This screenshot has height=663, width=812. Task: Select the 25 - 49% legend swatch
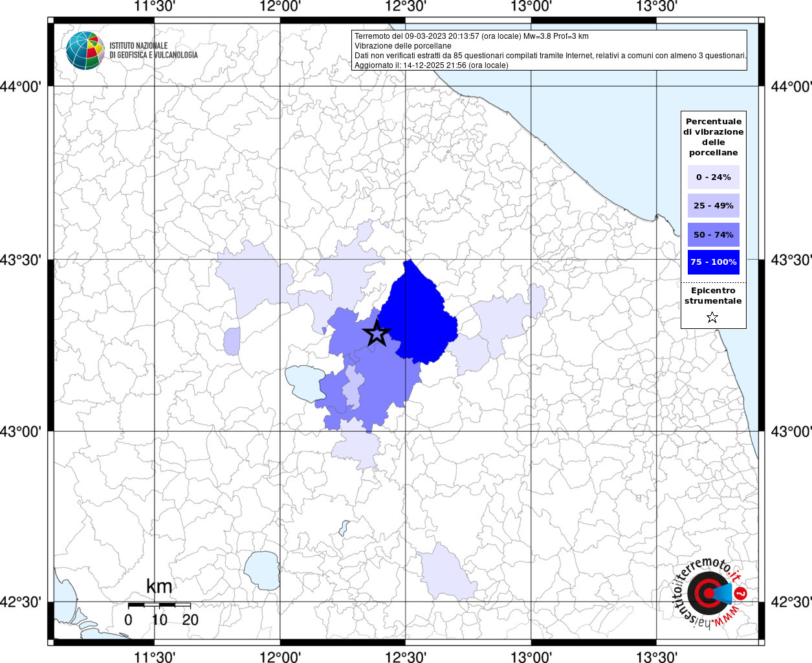tap(714, 206)
